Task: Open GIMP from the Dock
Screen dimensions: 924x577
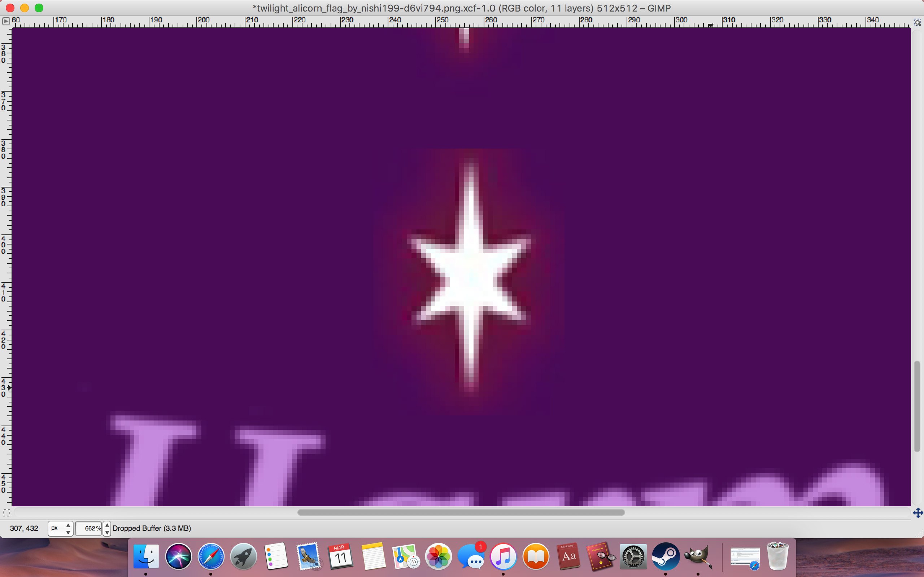Action: pos(698,556)
